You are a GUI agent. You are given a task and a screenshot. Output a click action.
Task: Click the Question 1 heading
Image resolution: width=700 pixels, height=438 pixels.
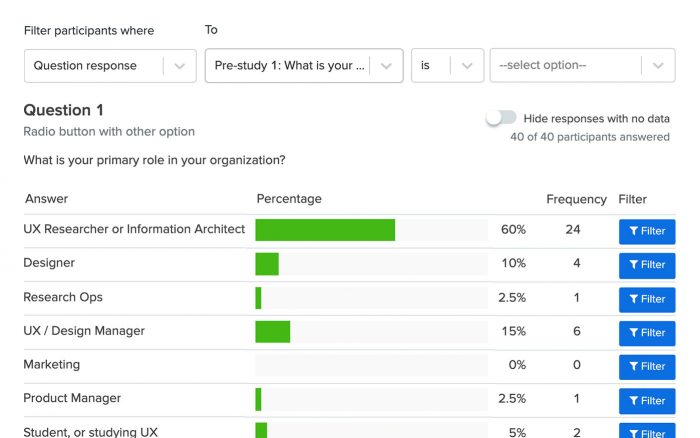[x=63, y=110]
